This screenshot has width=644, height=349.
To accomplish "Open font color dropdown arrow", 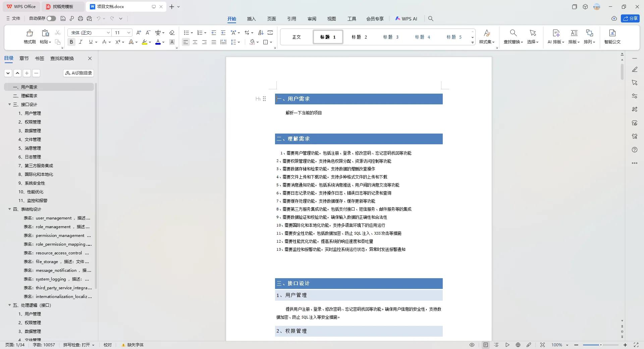I will click(163, 42).
